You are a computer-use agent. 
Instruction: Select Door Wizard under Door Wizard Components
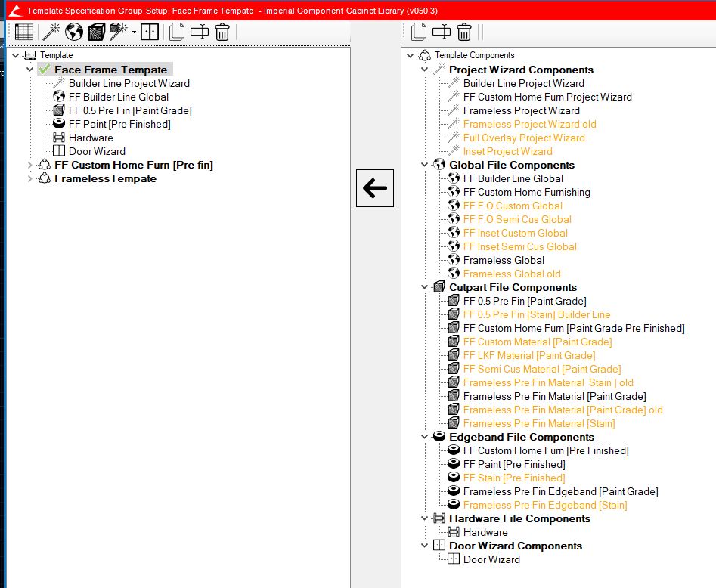coord(491,559)
